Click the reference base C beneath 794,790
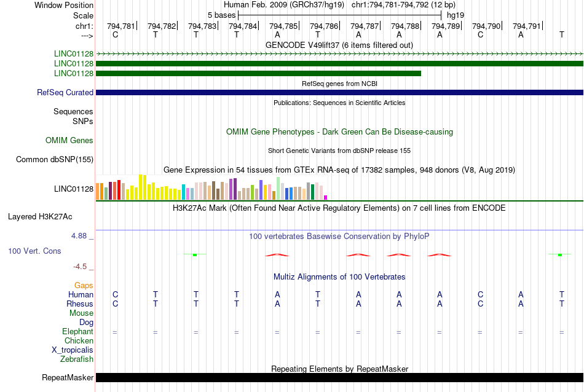 point(480,34)
